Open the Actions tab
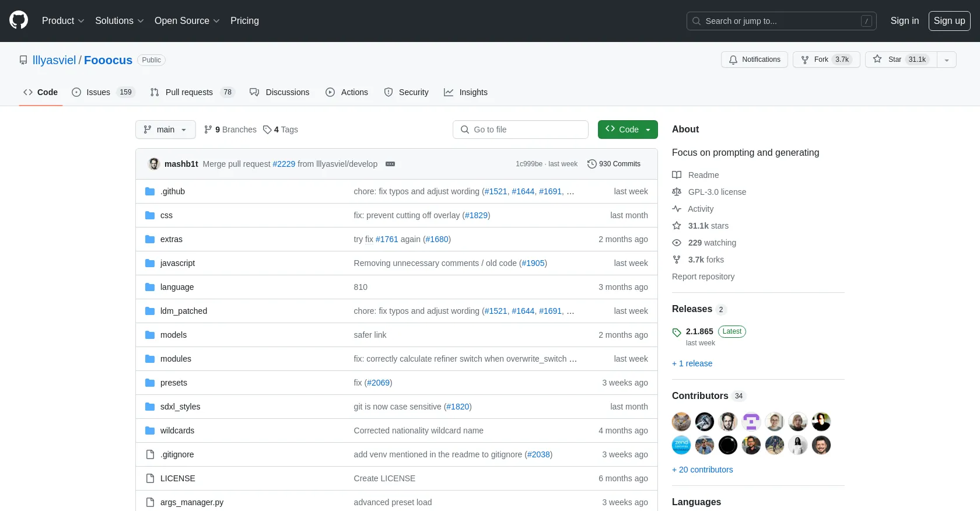This screenshot has height=511, width=980. (346, 92)
